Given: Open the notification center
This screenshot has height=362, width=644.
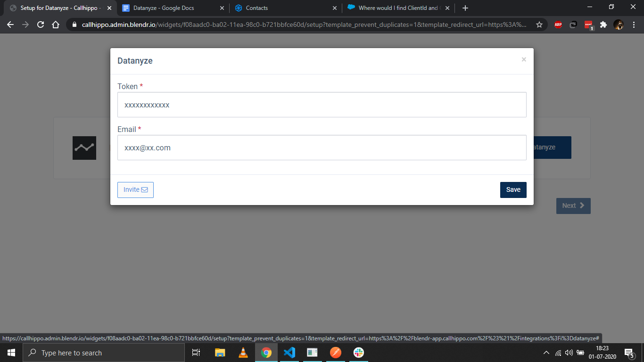Looking at the screenshot, I should click(629, 353).
